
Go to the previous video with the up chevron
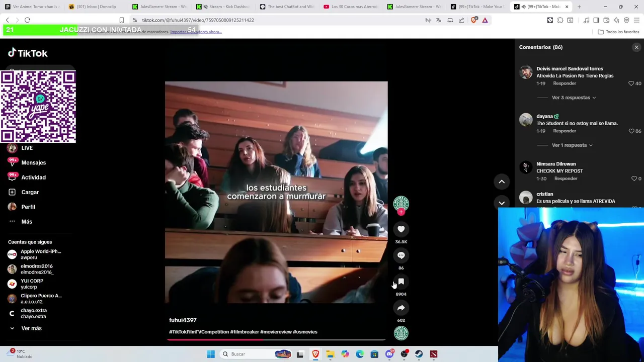(502, 182)
